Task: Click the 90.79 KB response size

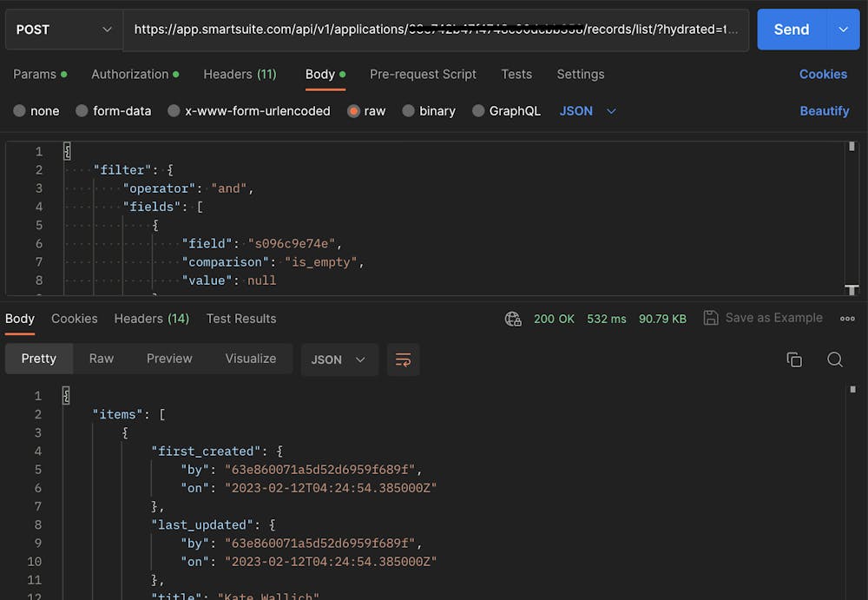Action: point(662,320)
